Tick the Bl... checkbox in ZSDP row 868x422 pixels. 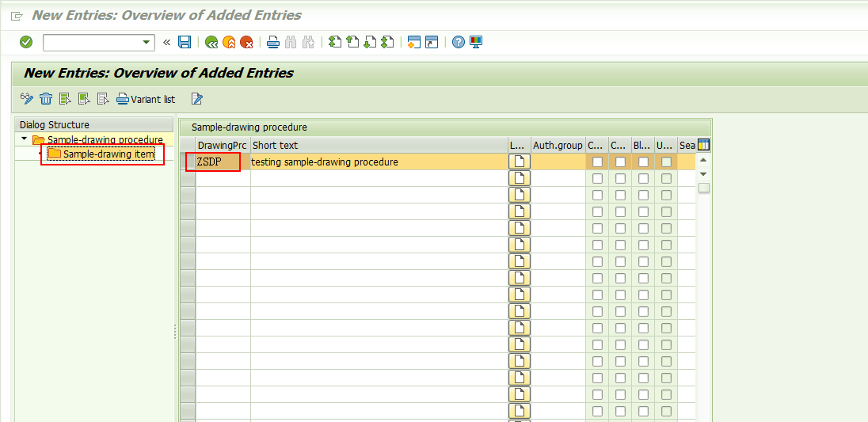[643, 162]
